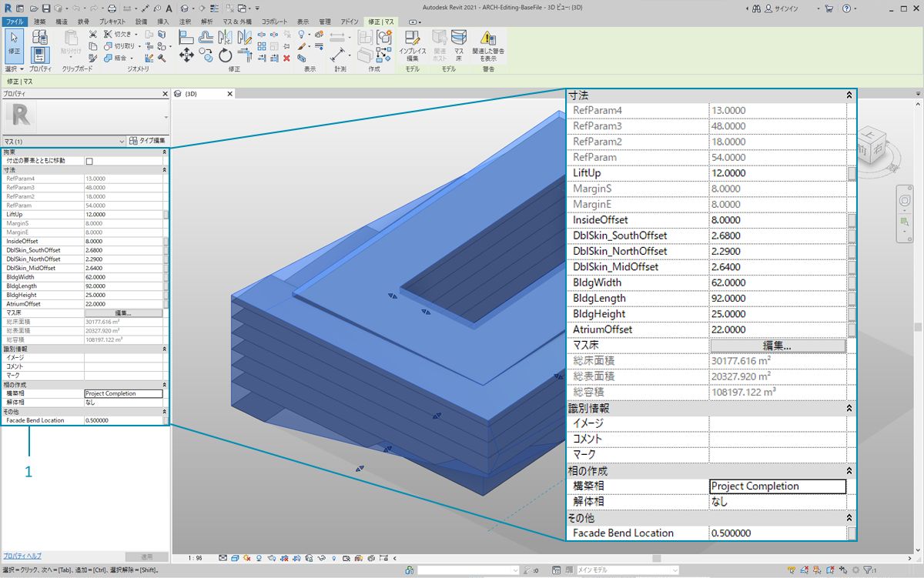Select the Move tool
The image size is (924, 578).
186,55
